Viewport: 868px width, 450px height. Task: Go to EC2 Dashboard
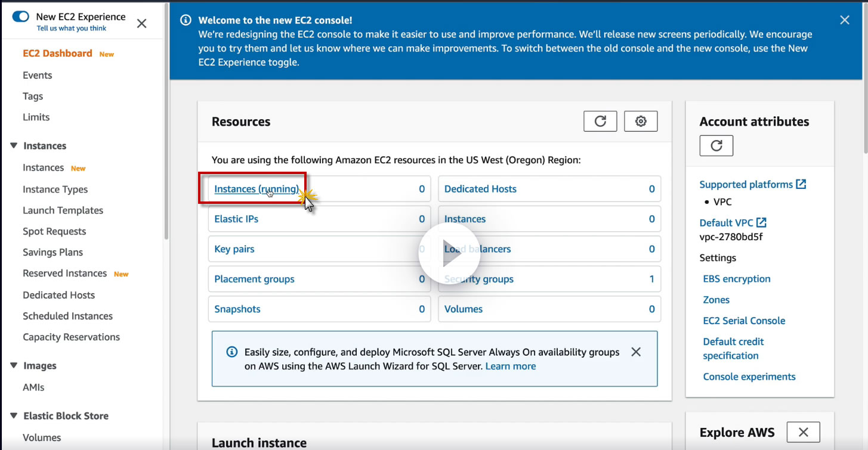57,54
